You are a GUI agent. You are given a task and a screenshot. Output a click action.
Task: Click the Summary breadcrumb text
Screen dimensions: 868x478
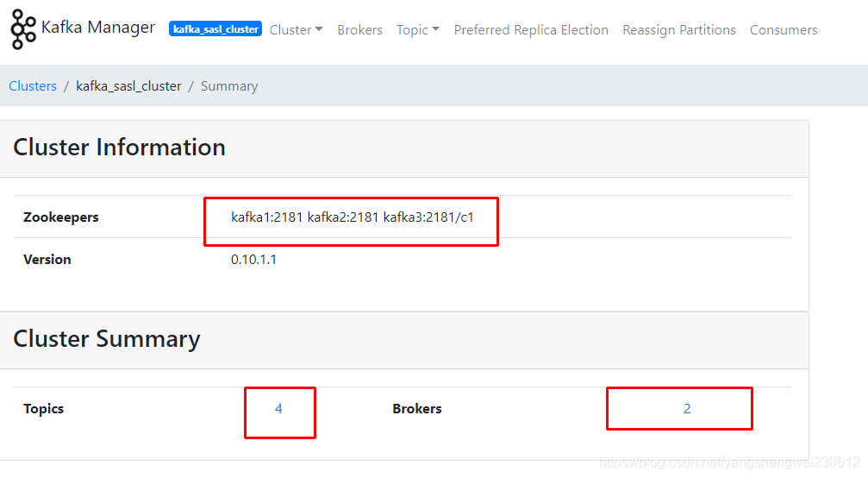pyautogui.click(x=229, y=86)
